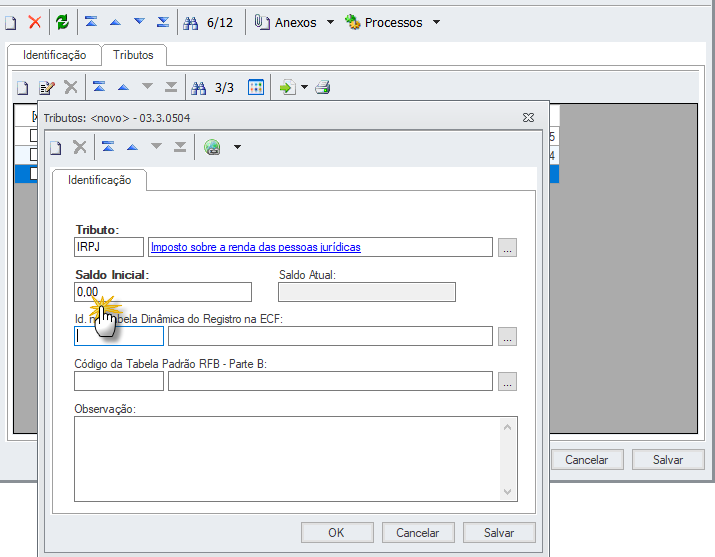Viewport: 715px width, 557px height.
Task: Browse Tabela Dinâmica ECF lookup button
Action: (507, 337)
